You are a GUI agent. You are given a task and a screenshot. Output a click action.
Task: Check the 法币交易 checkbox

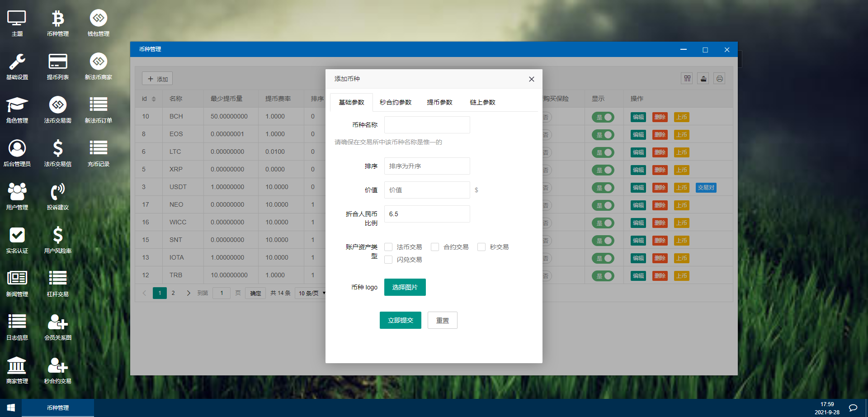pyautogui.click(x=388, y=247)
